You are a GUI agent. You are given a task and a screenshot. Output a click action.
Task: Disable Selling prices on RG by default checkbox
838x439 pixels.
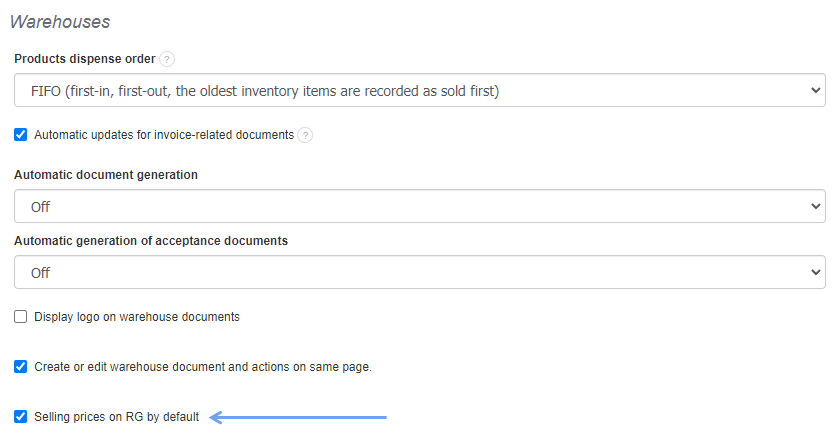tap(21, 416)
